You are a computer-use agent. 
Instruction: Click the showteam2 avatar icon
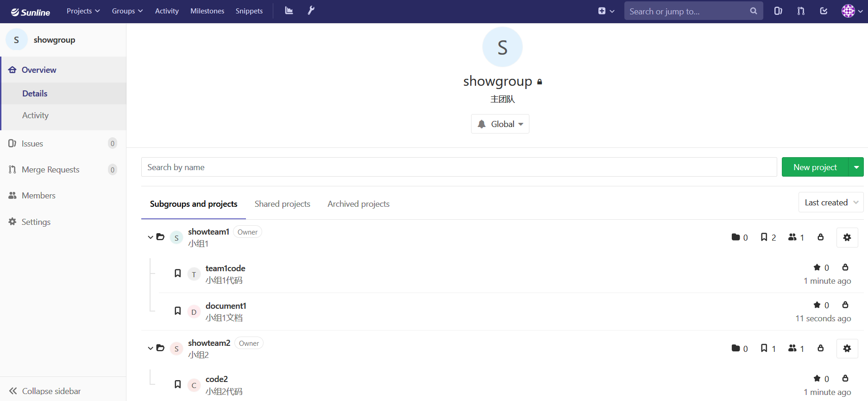click(176, 349)
